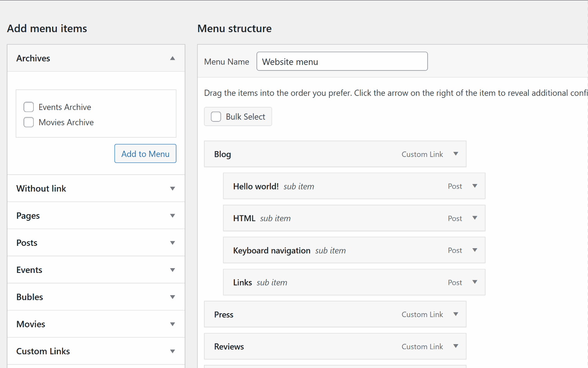This screenshot has height=368, width=588.
Task: Focus the Menu Name text field
Action: tap(342, 61)
